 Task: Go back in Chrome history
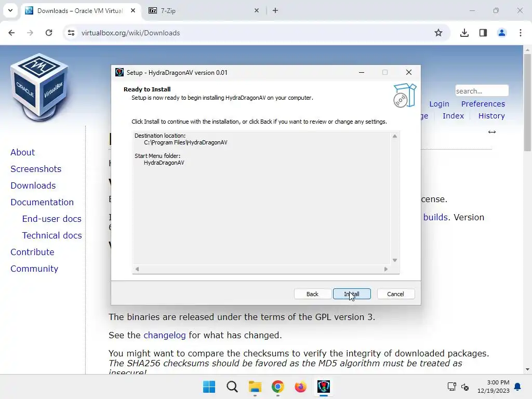click(x=11, y=33)
